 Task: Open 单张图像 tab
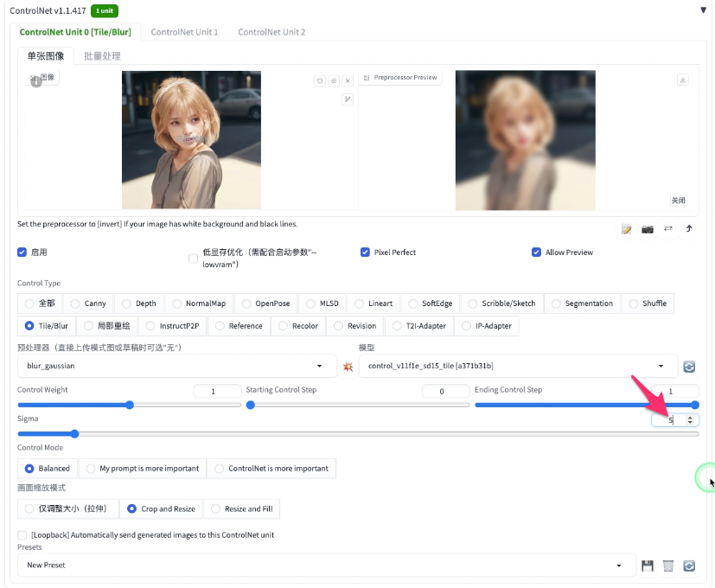pos(46,56)
